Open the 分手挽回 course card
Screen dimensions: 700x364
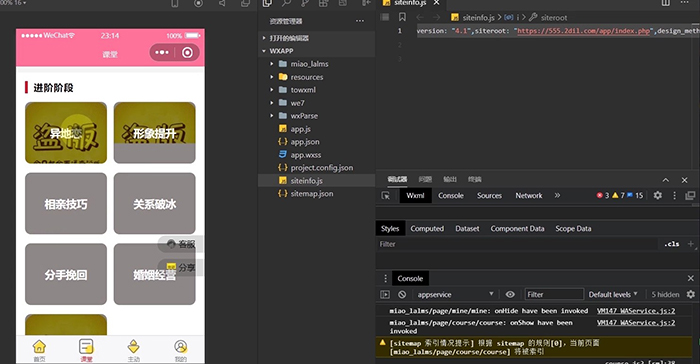(x=66, y=274)
